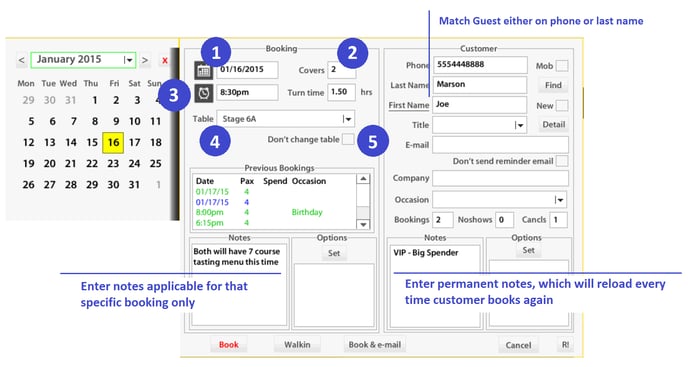Viewport: 688px width, 367px height.
Task: Open the booking time clock icon
Action: pos(204,93)
